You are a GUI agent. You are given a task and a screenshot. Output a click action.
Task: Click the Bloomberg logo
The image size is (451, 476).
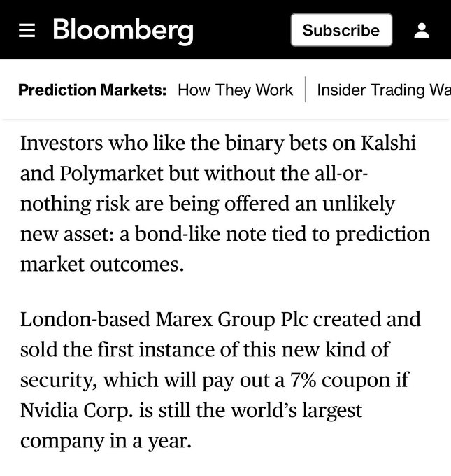tap(123, 31)
